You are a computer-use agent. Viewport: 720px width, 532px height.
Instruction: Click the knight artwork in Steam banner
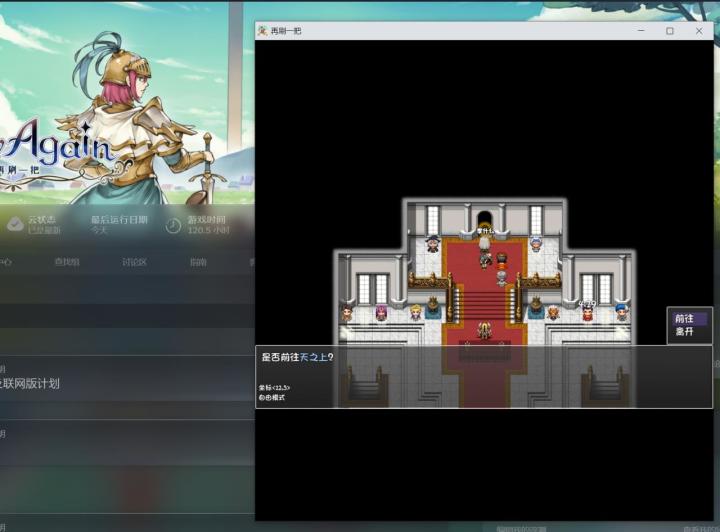(147, 119)
